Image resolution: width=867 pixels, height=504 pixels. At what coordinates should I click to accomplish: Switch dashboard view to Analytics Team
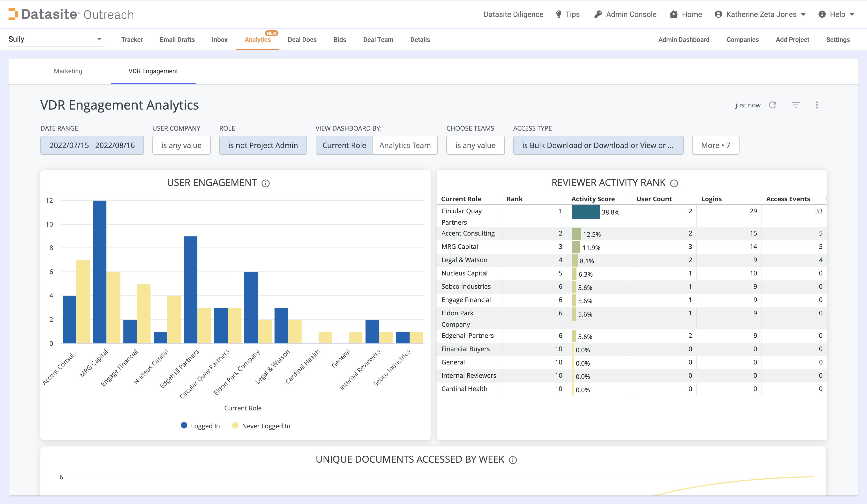pyautogui.click(x=405, y=145)
